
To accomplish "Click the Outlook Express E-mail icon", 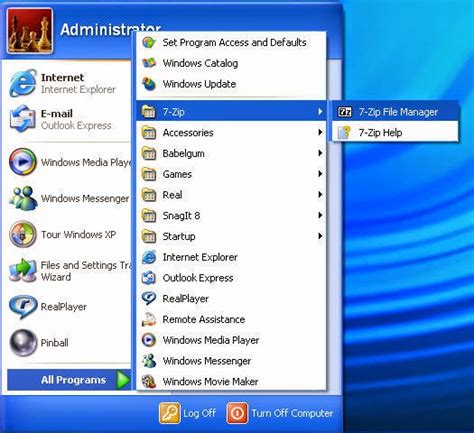I will click(x=22, y=119).
